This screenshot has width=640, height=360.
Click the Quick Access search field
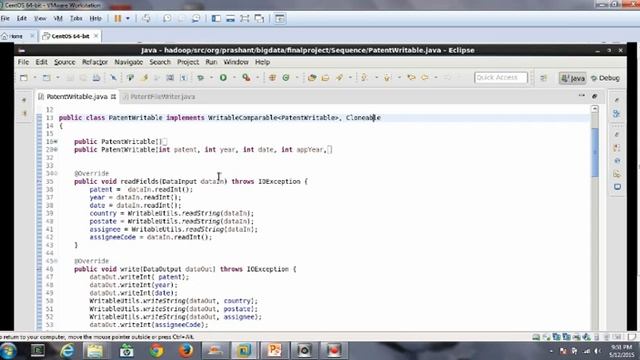[500, 78]
